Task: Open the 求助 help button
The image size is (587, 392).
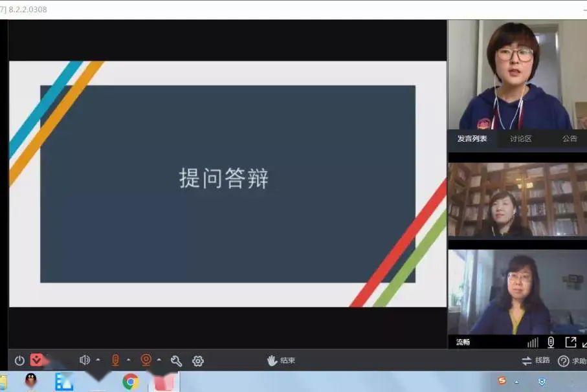Action: click(x=572, y=361)
